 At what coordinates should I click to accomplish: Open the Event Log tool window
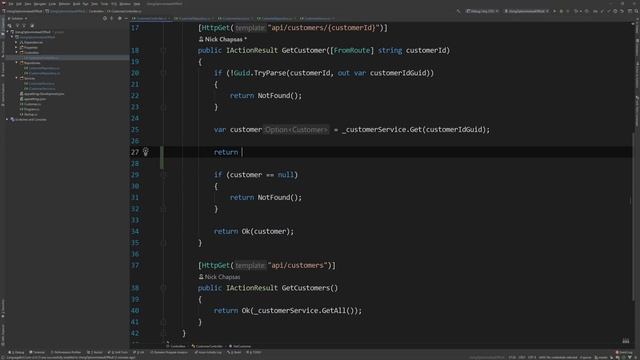pos(624,352)
